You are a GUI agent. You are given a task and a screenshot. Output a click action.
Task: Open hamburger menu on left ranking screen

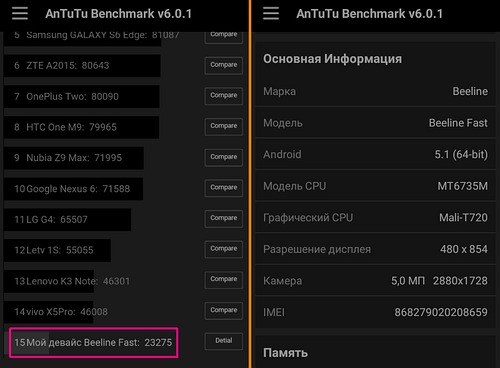pyautogui.click(x=20, y=14)
